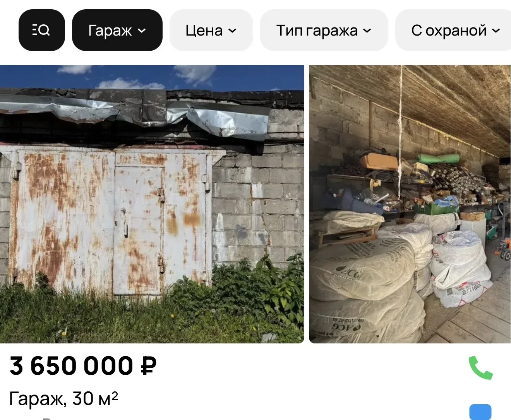Open the search filters list icon
Screen dimensions: 511x420
coord(41,30)
